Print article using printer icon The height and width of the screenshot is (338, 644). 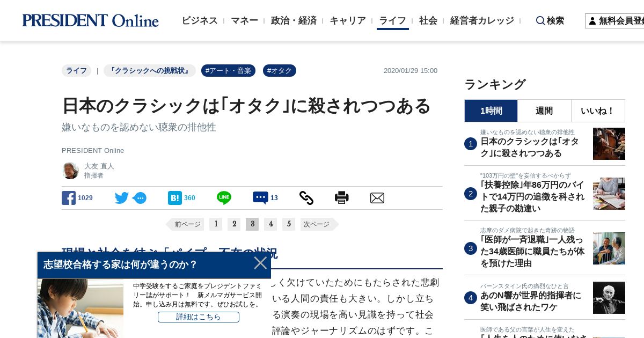(342, 198)
